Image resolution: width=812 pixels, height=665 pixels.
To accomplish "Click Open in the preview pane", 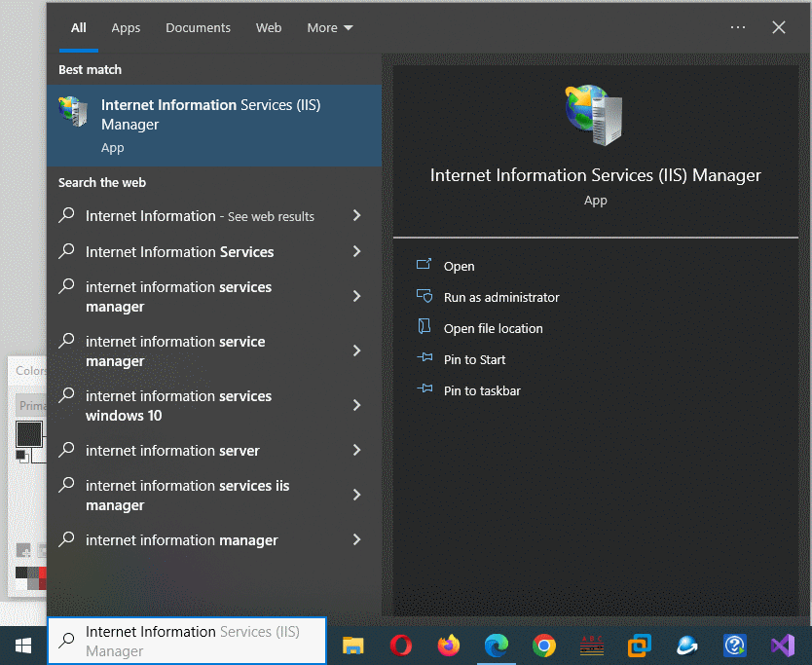I will click(x=459, y=266).
